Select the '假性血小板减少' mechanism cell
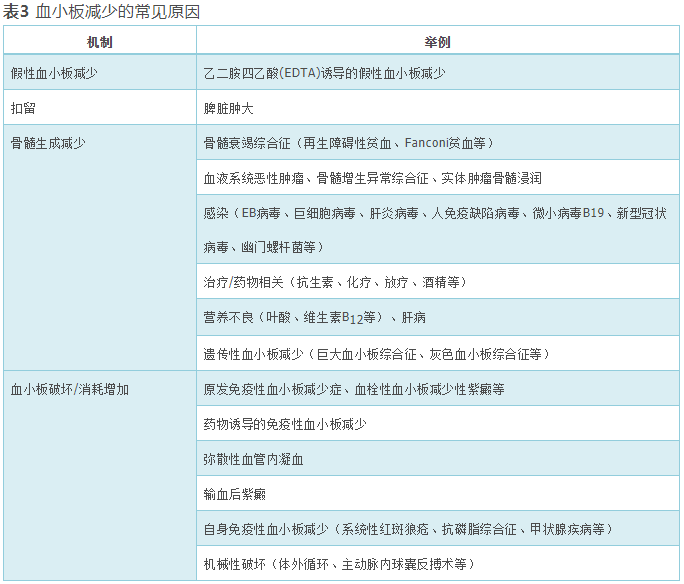 (x=54, y=73)
